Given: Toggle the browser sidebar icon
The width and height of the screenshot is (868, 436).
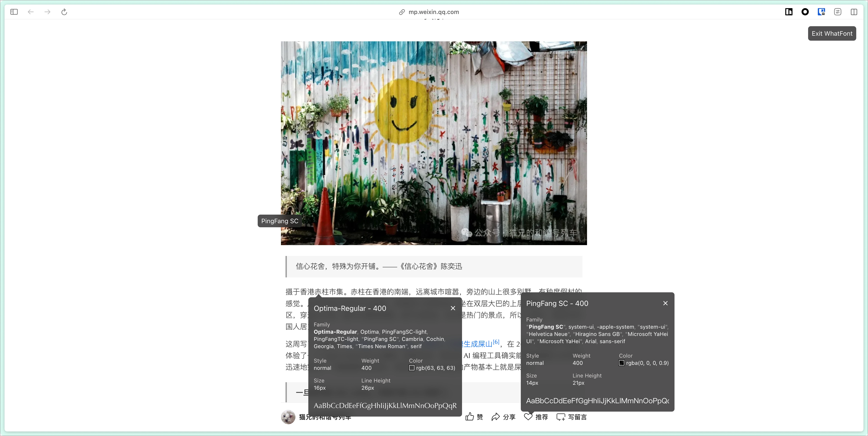Looking at the screenshot, I should (x=14, y=12).
